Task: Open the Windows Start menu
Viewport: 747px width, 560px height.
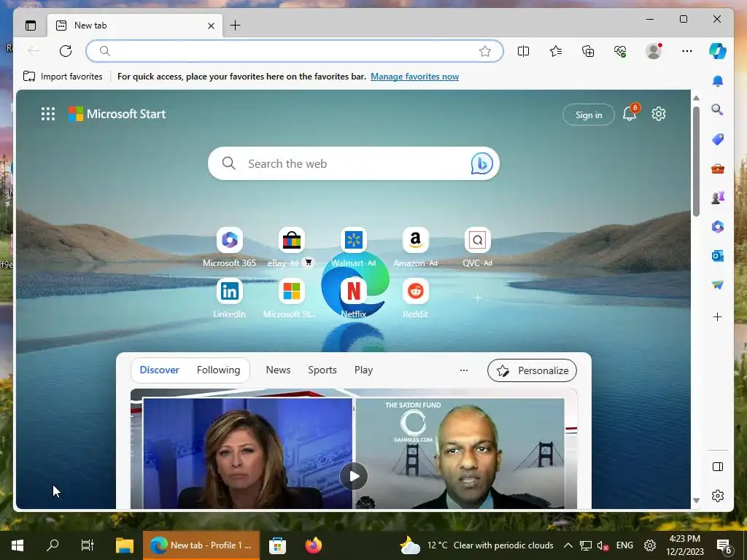Action: [18, 545]
